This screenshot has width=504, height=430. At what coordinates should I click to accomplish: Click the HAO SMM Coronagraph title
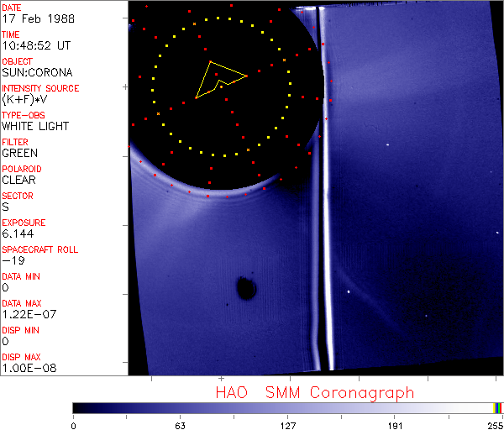tap(314, 392)
